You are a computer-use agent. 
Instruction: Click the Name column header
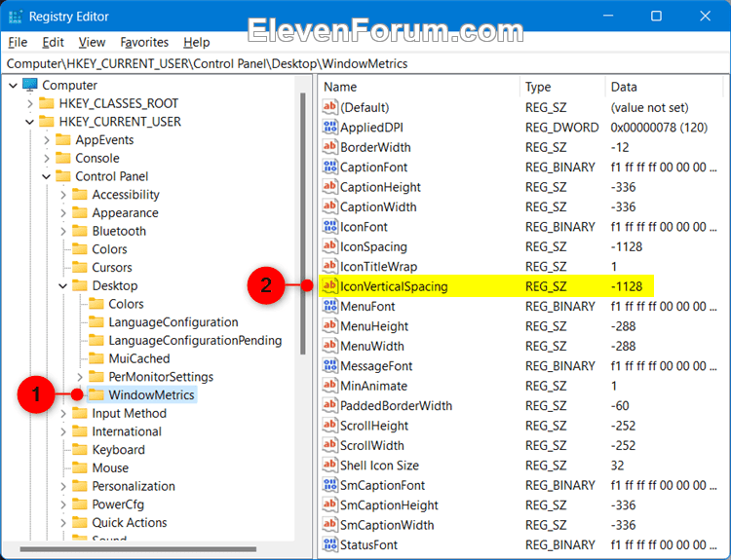click(419, 87)
